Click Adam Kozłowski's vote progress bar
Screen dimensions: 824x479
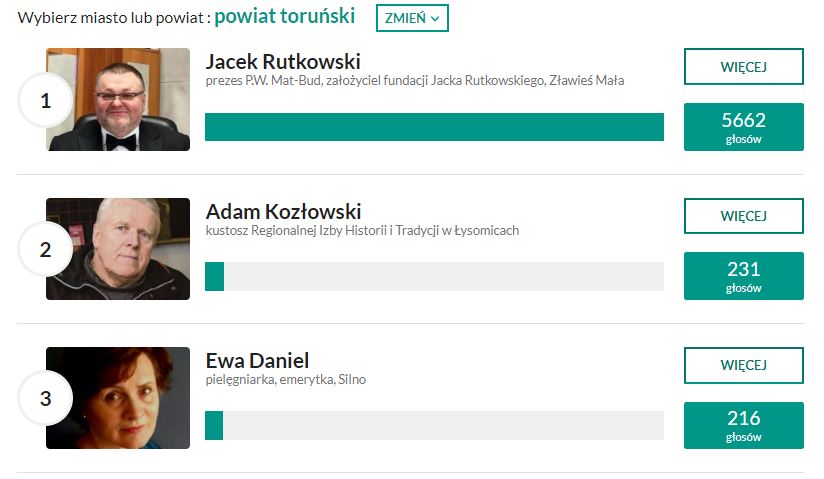pyautogui.click(x=434, y=276)
